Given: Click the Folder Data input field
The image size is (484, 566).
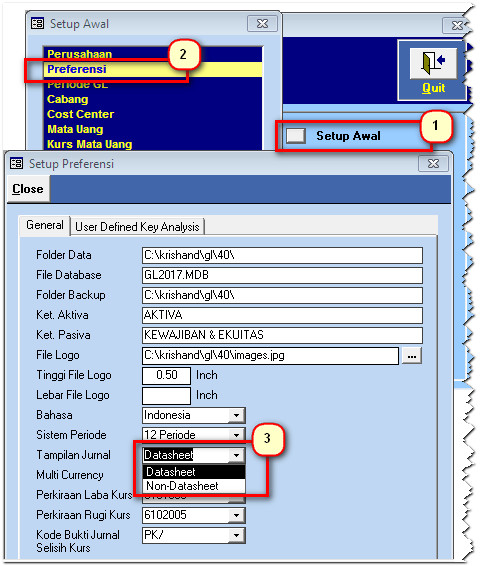Looking at the screenshot, I should click(282, 256).
